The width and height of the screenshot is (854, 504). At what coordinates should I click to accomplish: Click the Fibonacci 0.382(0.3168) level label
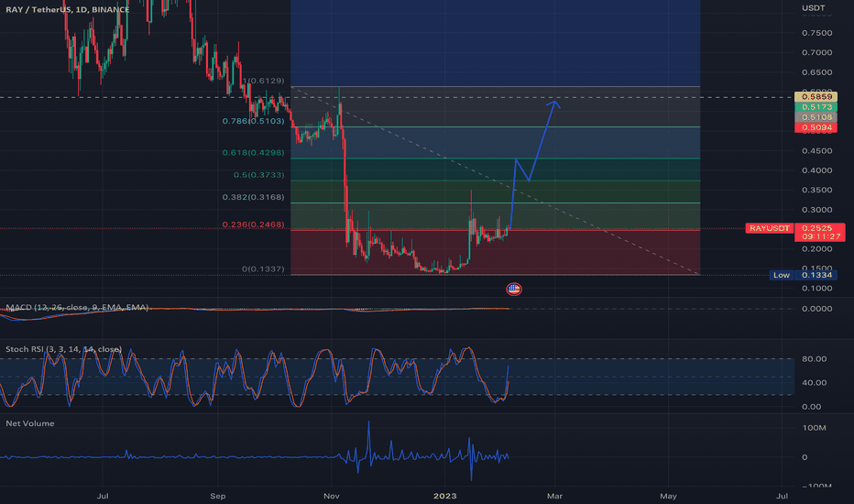253,197
